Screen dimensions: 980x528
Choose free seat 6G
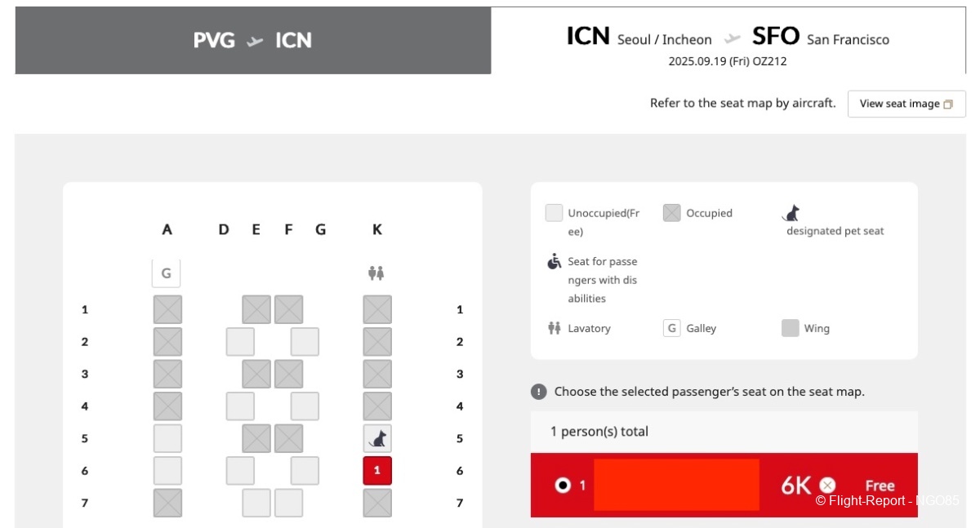point(305,471)
